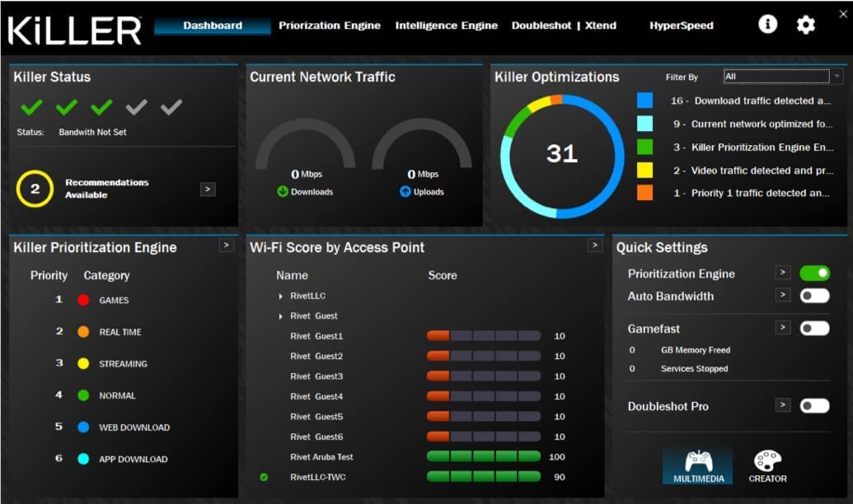Turn on the Gamefast switch

click(x=814, y=327)
